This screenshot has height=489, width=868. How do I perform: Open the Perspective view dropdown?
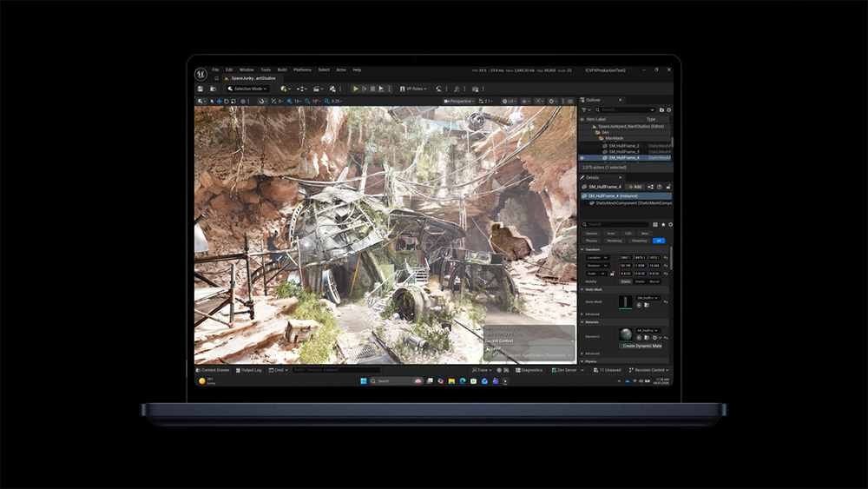(x=459, y=102)
